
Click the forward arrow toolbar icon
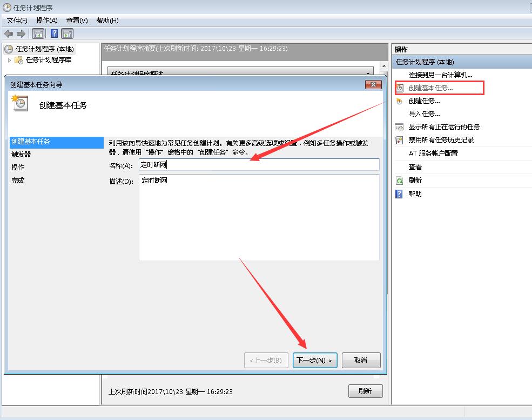click(x=21, y=34)
